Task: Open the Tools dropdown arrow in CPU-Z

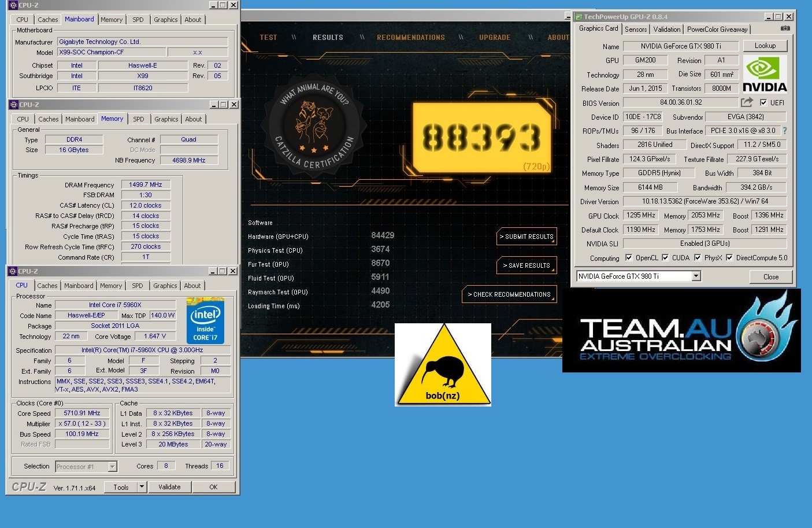Action: coord(142,487)
